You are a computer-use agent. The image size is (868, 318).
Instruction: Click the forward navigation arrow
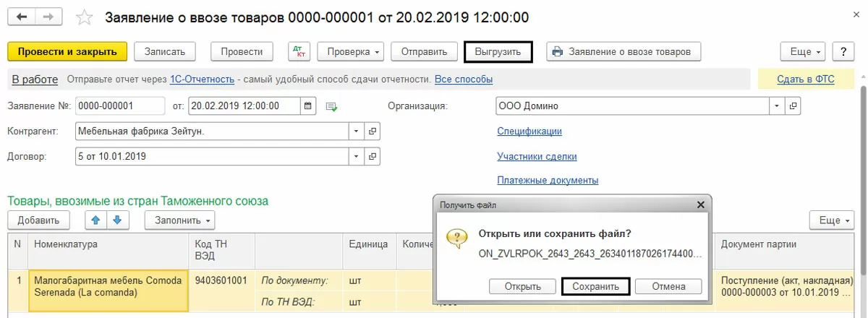pyautogui.click(x=48, y=17)
